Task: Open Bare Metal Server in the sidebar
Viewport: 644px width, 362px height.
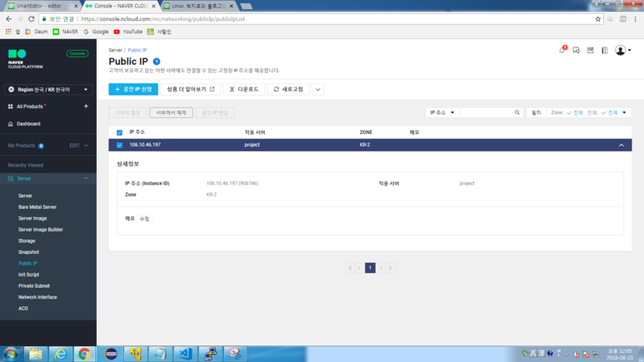Action: coord(37,207)
